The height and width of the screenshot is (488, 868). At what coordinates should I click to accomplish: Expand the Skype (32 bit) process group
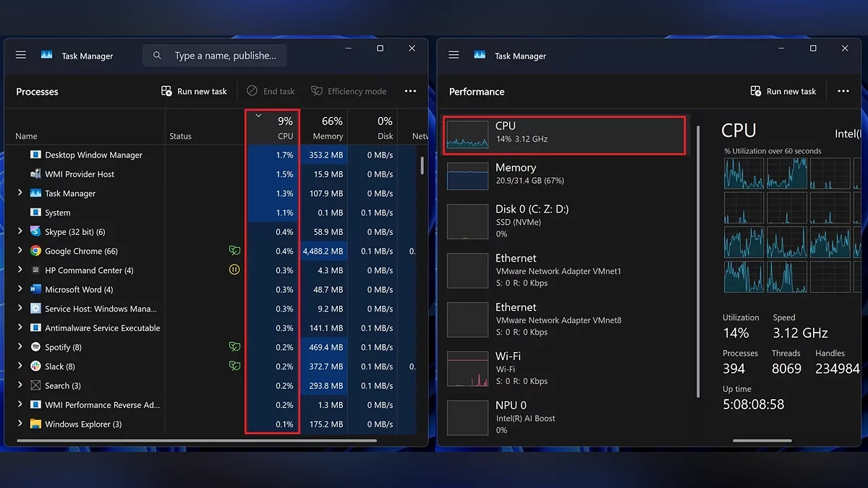point(20,231)
